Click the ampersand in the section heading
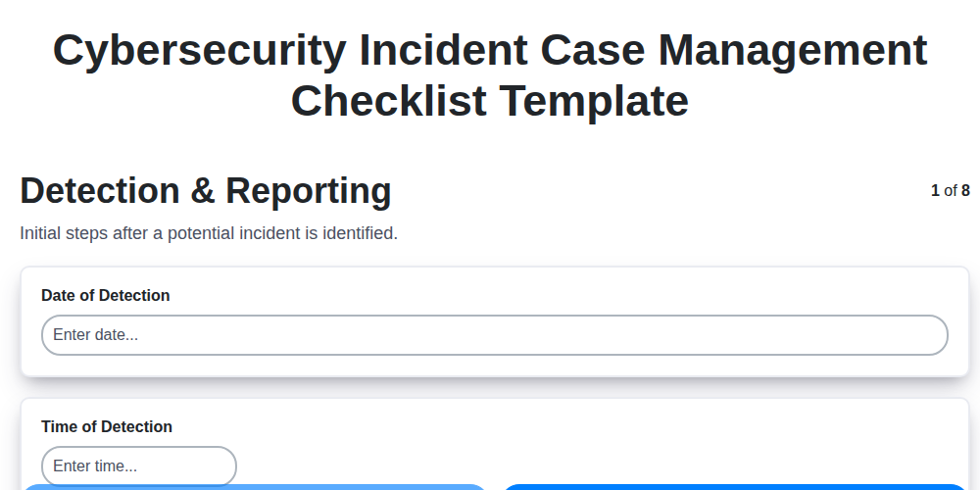 pyautogui.click(x=203, y=191)
